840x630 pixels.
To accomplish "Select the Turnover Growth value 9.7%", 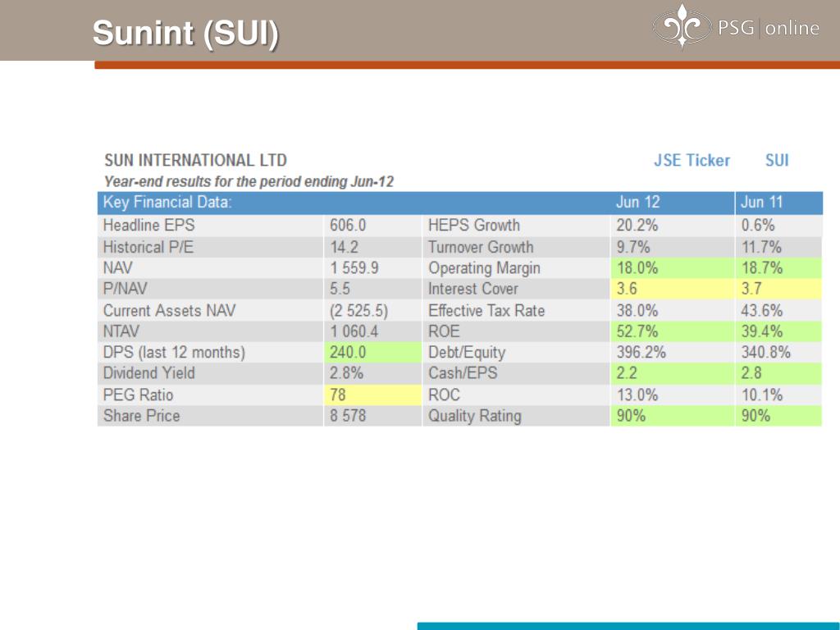I will 632,247.
